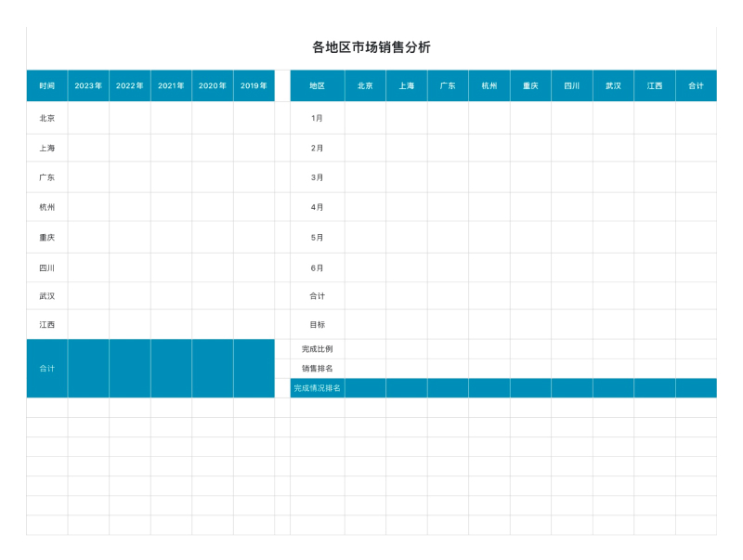The image size is (743, 560).
Task: Select the 目标 row label
Action: [317, 324]
